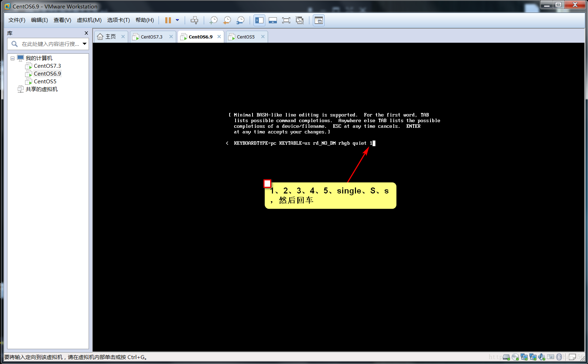Send Ctrl+Alt+Del to the VM

point(194,20)
